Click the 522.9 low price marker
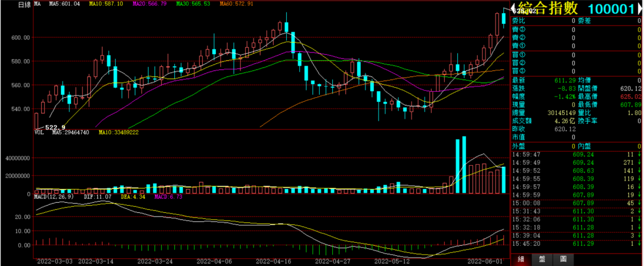The height and width of the screenshot is (266, 644). tap(55, 128)
